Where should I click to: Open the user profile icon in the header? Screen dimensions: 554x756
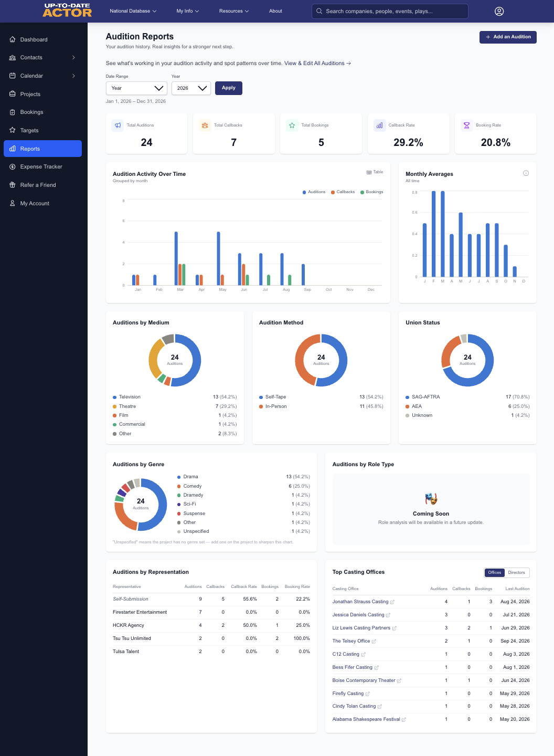click(499, 11)
